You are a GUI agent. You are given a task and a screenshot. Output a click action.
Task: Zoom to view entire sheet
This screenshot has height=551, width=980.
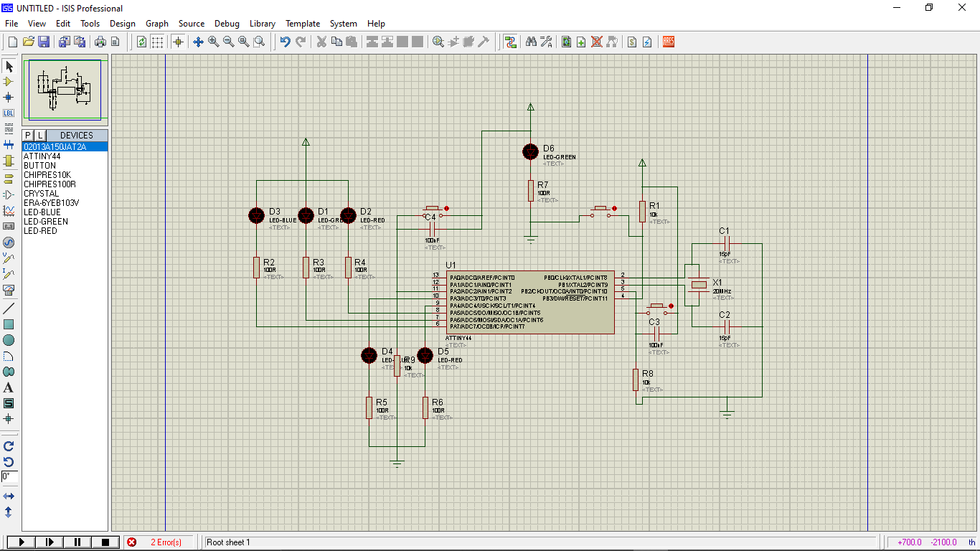point(244,42)
